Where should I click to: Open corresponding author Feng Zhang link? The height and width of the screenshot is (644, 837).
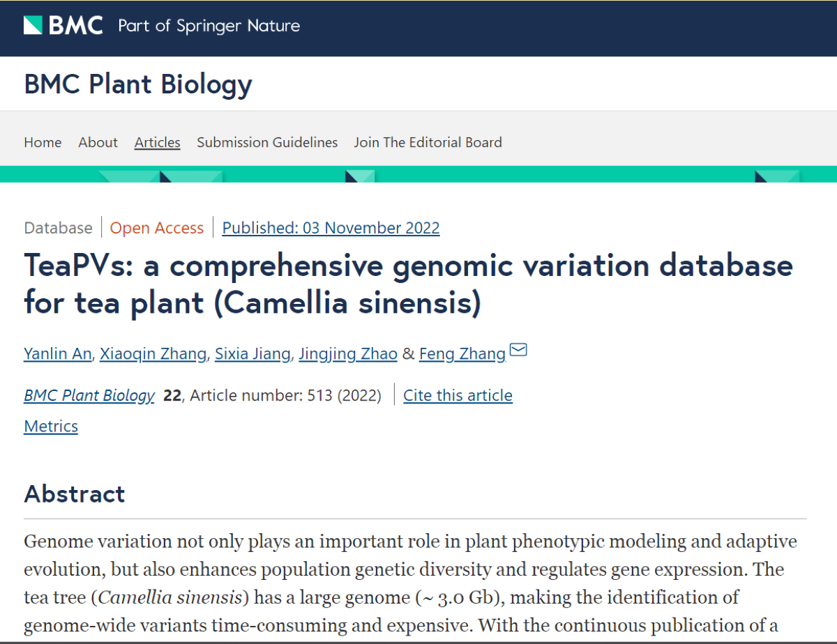[462, 354]
